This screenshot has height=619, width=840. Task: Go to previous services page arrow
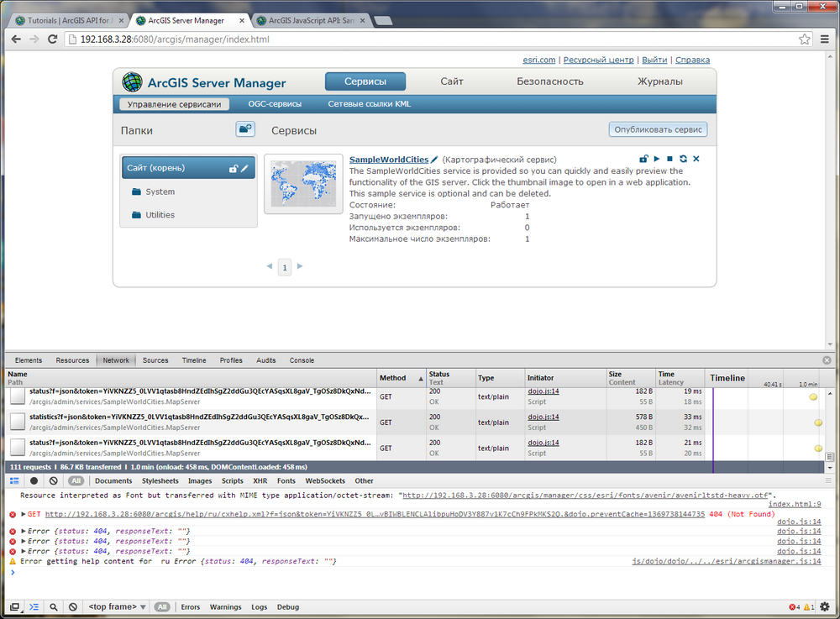pyautogui.click(x=270, y=266)
